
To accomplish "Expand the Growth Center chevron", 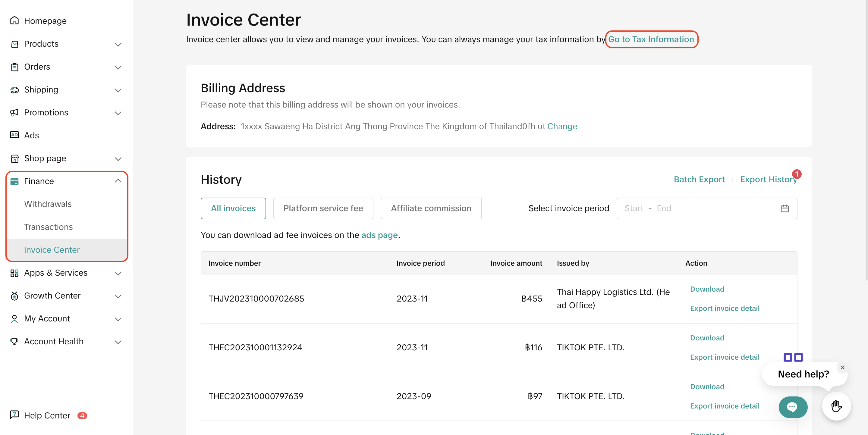I will point(118,296).
